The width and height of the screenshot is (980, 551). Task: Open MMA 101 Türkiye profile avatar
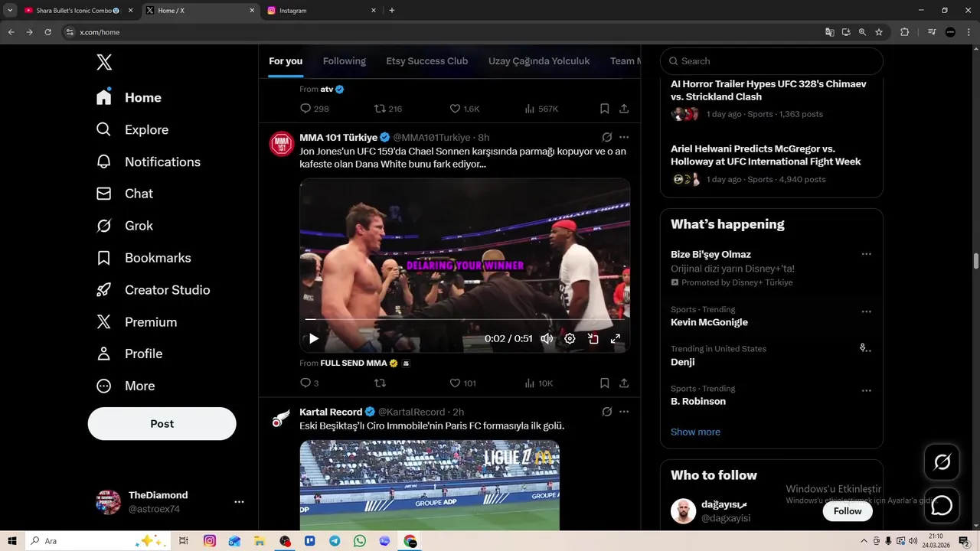click(x=282, y=143)
